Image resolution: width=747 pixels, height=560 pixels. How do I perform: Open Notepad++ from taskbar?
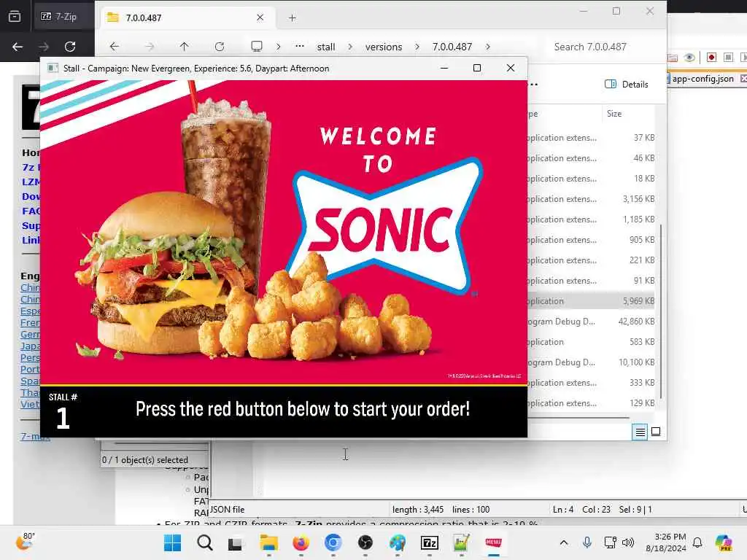[461, 542]
